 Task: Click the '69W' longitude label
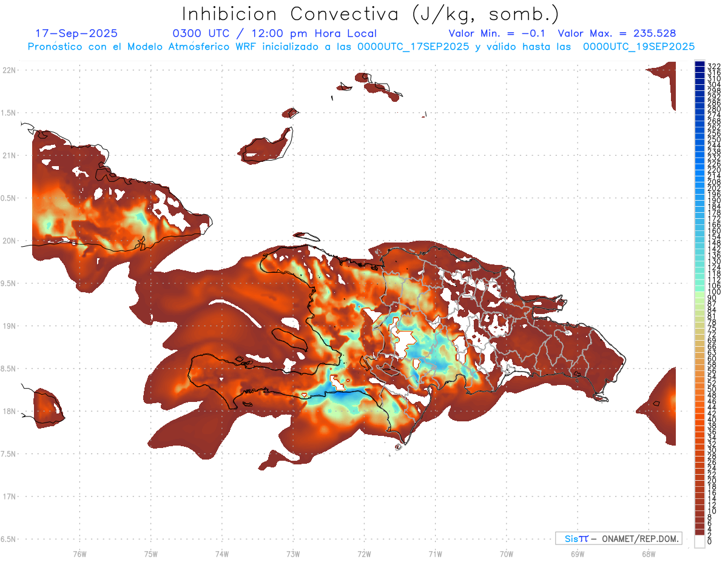[578, 554]
